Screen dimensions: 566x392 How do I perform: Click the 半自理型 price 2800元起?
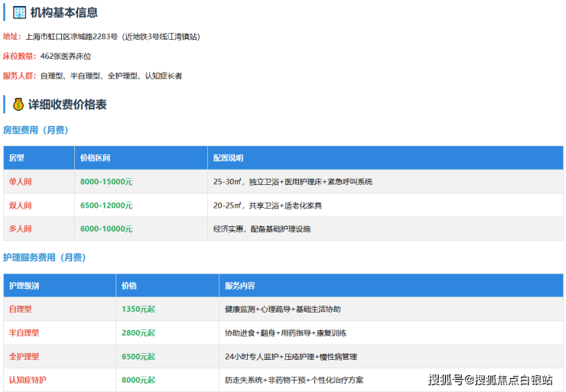(x=138, y=332)
